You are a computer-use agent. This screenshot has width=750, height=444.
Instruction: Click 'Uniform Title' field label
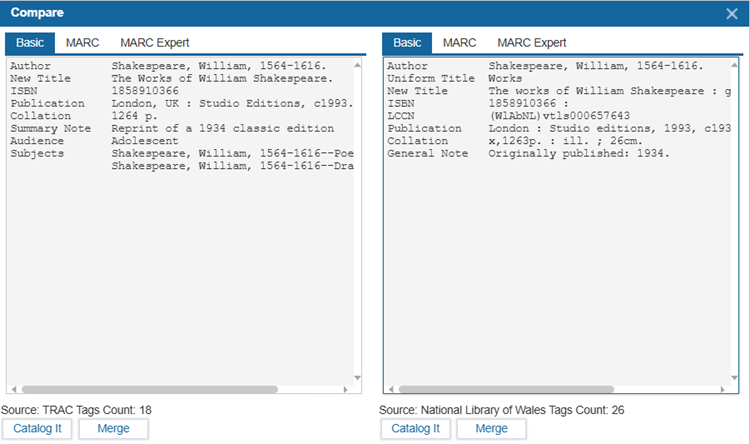[431, 78]
